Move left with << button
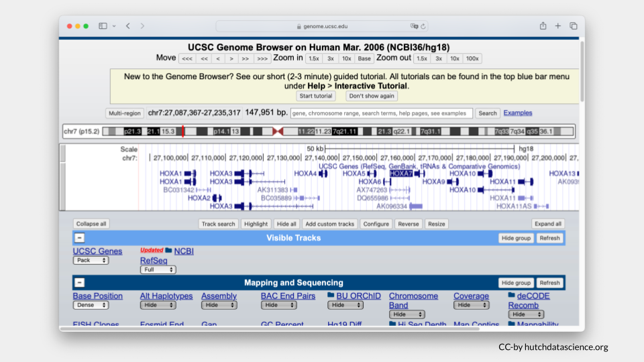 (x=204, y=59)
